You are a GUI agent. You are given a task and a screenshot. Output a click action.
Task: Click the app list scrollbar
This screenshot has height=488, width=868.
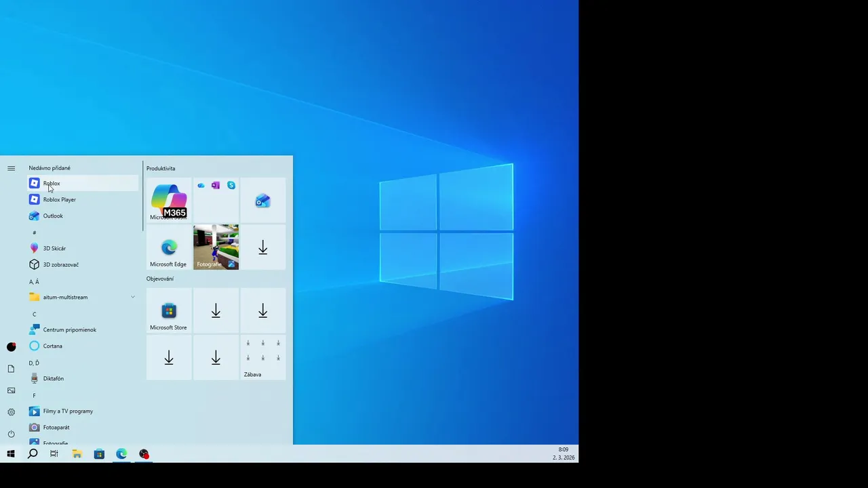click(x=143, y=197)
